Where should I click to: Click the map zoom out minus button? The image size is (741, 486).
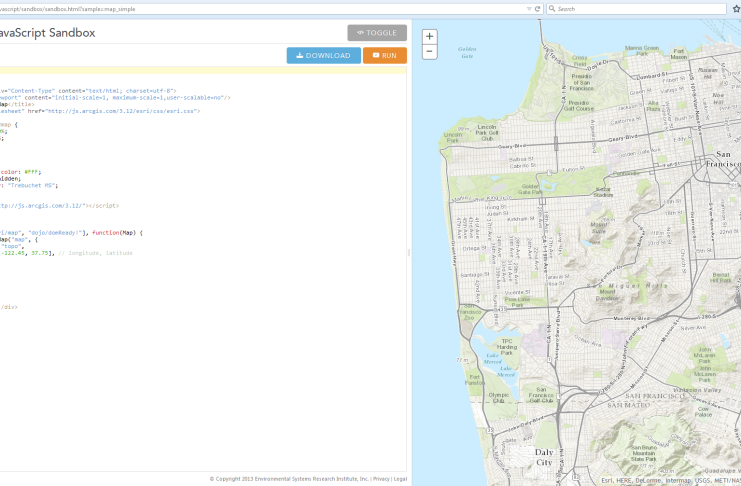click(429, 52)
